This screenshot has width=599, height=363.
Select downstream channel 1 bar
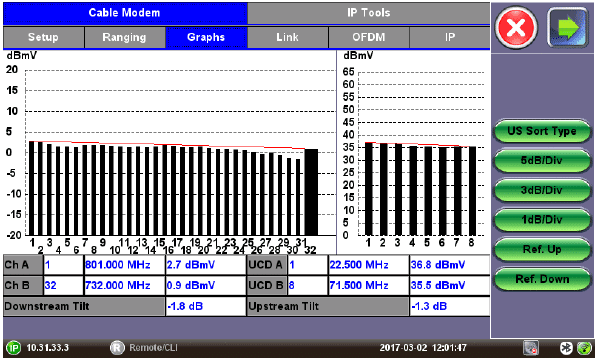coord(31,188)
